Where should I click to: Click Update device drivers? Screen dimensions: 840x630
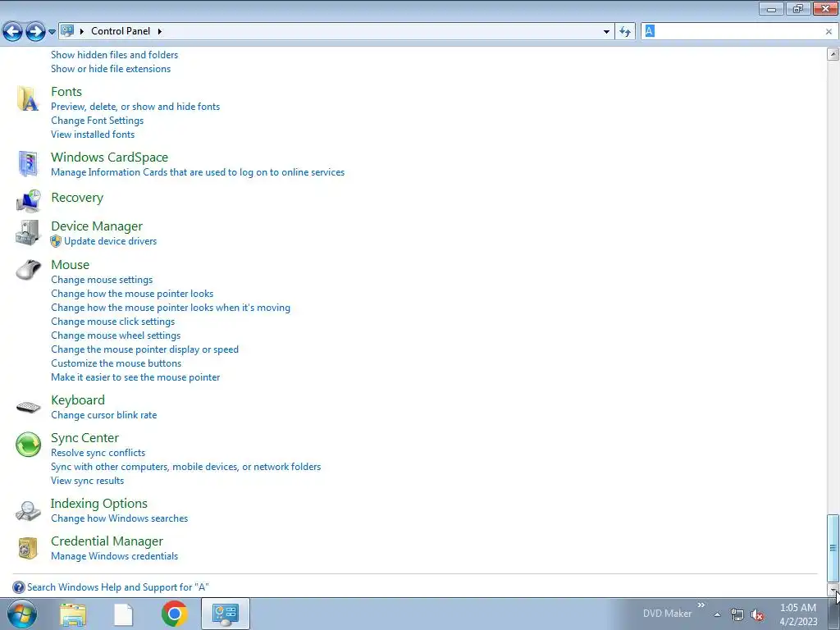111,241
